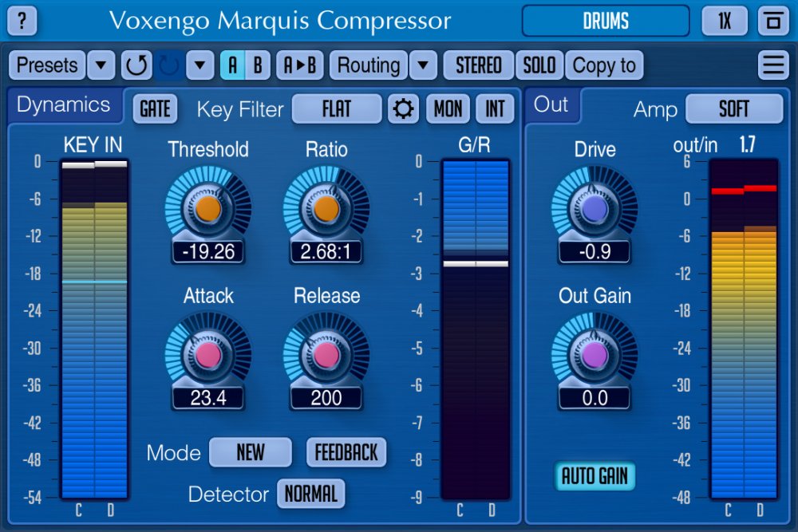Open the NEW mode selector
The image size is (798, 532).
point(251,452)
